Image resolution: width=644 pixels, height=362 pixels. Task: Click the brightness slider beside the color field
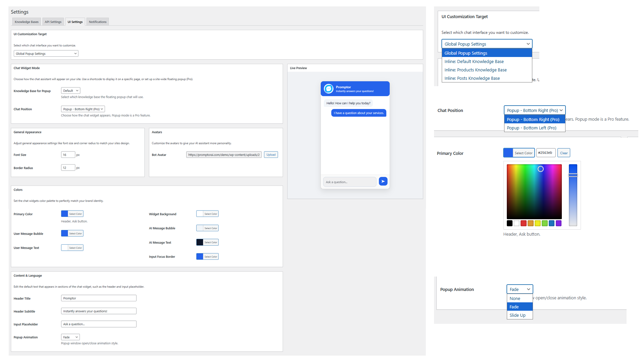[573, 194]
